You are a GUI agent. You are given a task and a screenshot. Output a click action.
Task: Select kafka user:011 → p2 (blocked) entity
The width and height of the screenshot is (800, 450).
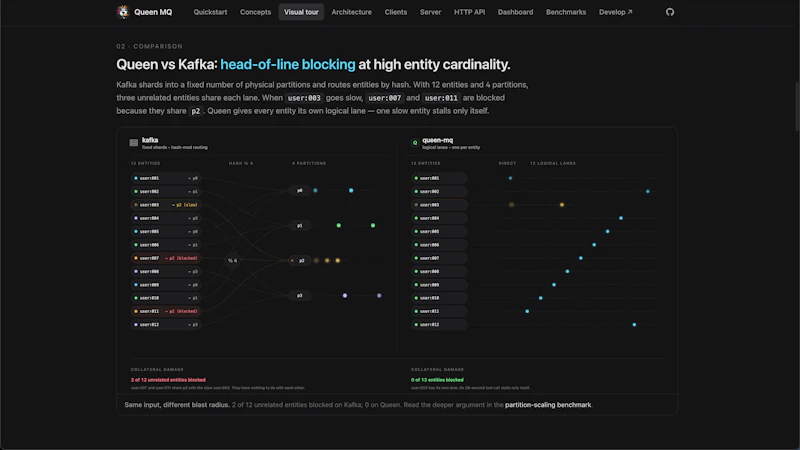[166, 311]
